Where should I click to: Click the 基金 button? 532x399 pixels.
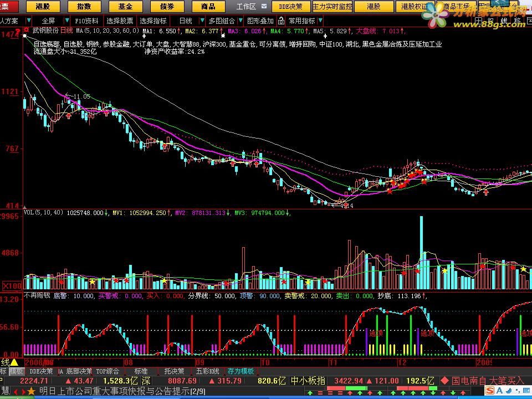pos(126,7)
